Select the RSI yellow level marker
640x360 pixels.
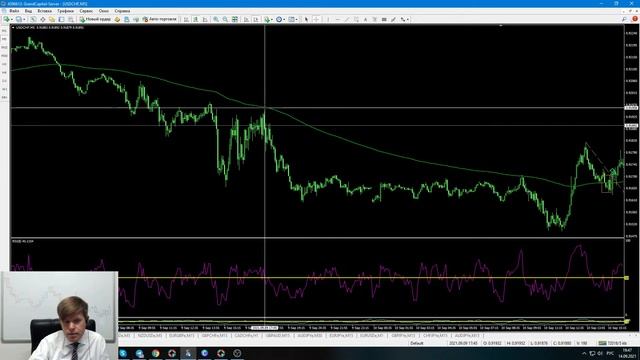[627, 278]
